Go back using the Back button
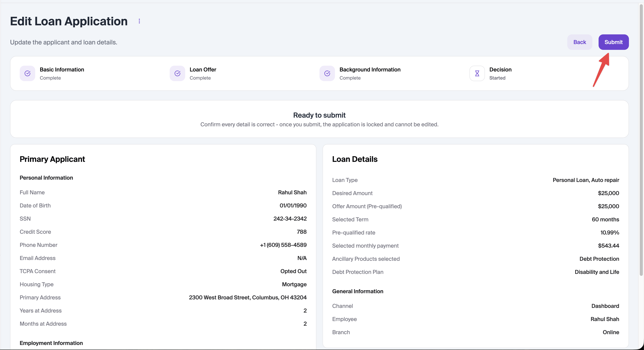This screenshot has width=644, height=350. tap(579, 42)
